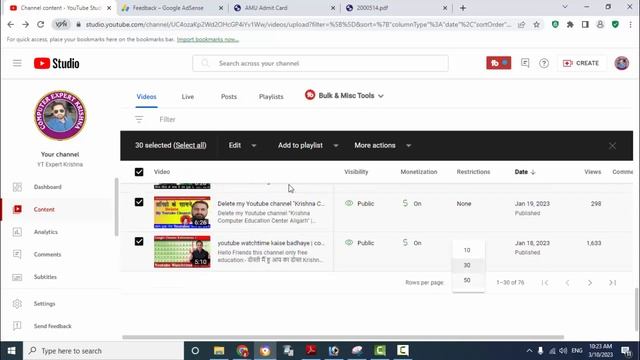The image size is (640, 360).
Task: Click visibility eye for youtube watchtime video
Action: point(349,242)
